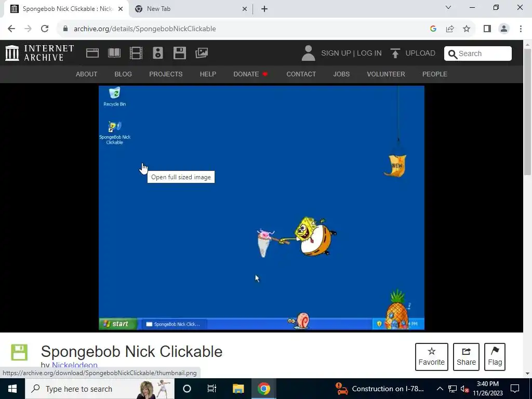Open the JOBS menu item

tap(341, 74)
